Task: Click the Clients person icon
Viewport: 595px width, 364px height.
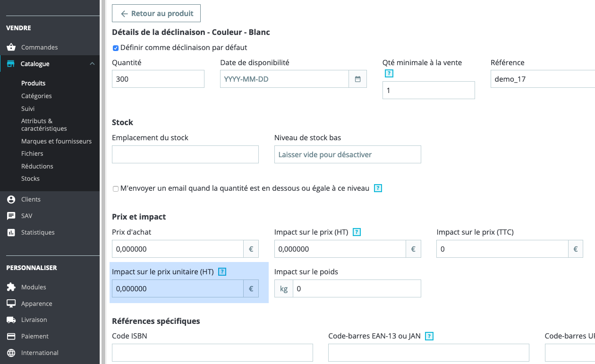Action: tap(11, 199)
